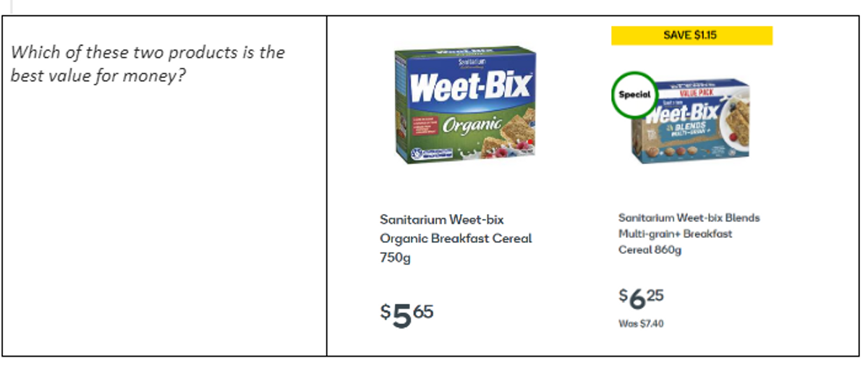Click the Cereal 860g text line

click(x=650, y=250)
